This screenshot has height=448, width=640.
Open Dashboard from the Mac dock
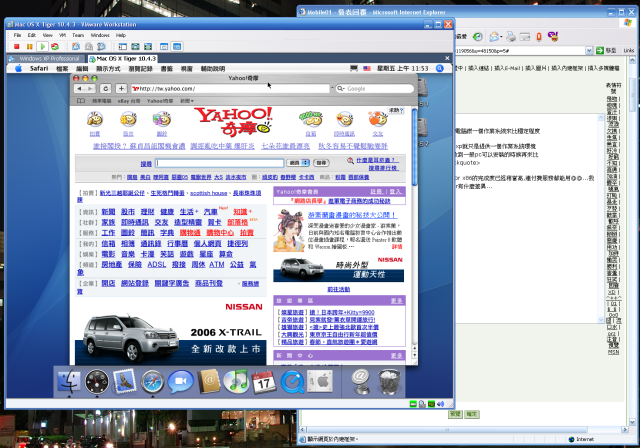pos(97,381)
